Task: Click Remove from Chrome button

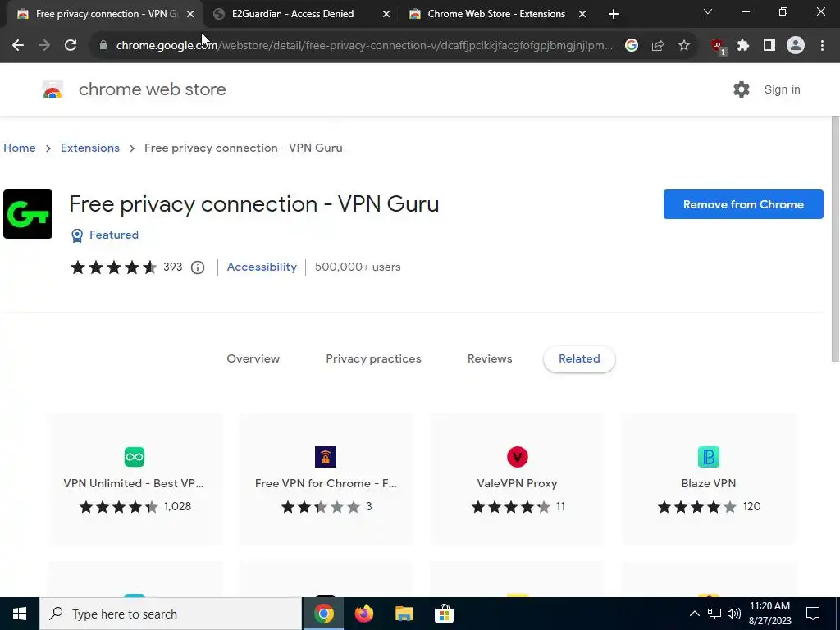Action: pyautogui.click(x=743, y=204)
